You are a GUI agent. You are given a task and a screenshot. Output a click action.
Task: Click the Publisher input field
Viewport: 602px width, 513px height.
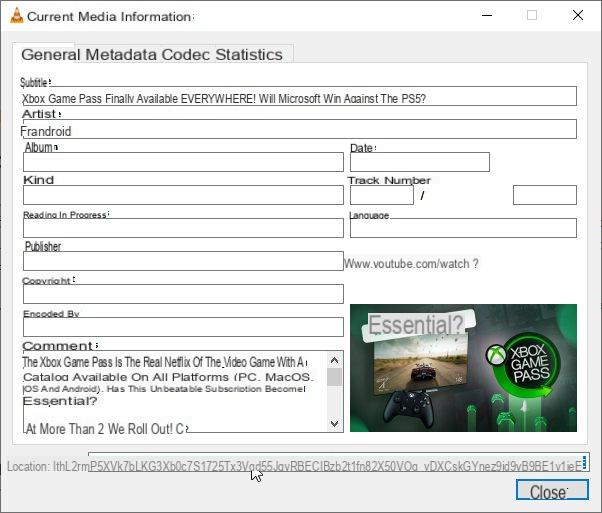coord(183,261)
